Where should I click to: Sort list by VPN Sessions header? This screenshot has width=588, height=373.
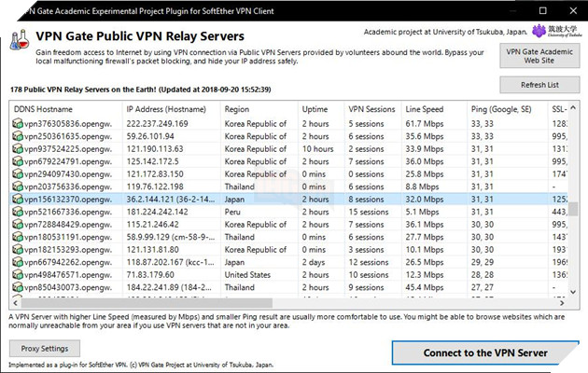(372, 109)
